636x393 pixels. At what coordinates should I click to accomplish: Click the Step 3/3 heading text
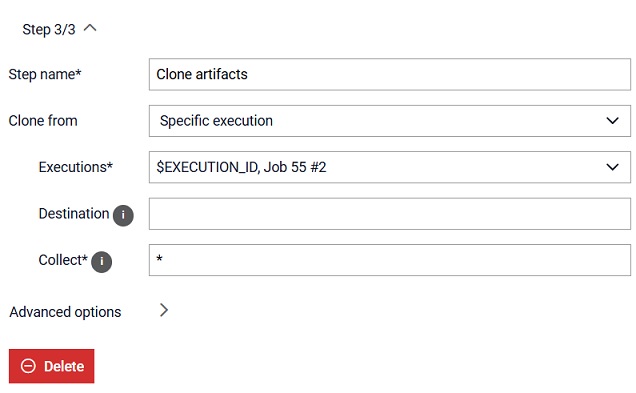point(49,30)
